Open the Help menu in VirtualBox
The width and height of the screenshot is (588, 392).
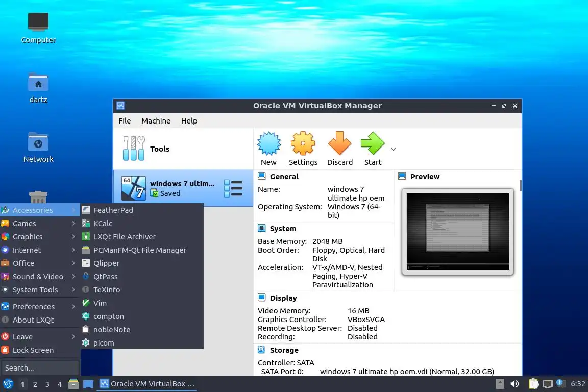[189, 121]
